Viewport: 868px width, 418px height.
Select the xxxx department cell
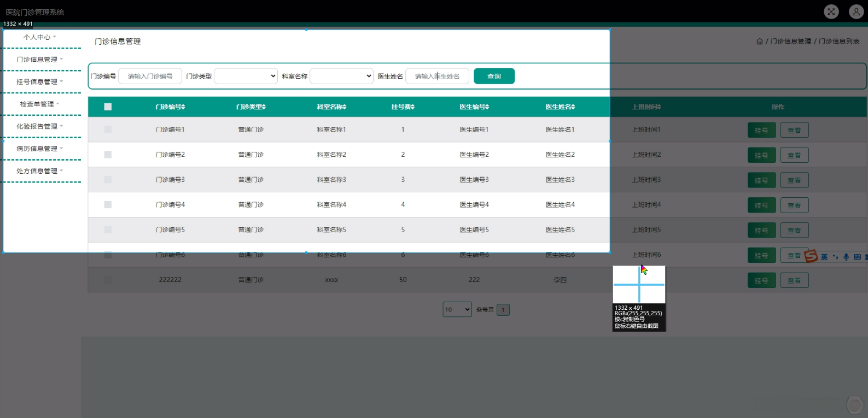331,280
